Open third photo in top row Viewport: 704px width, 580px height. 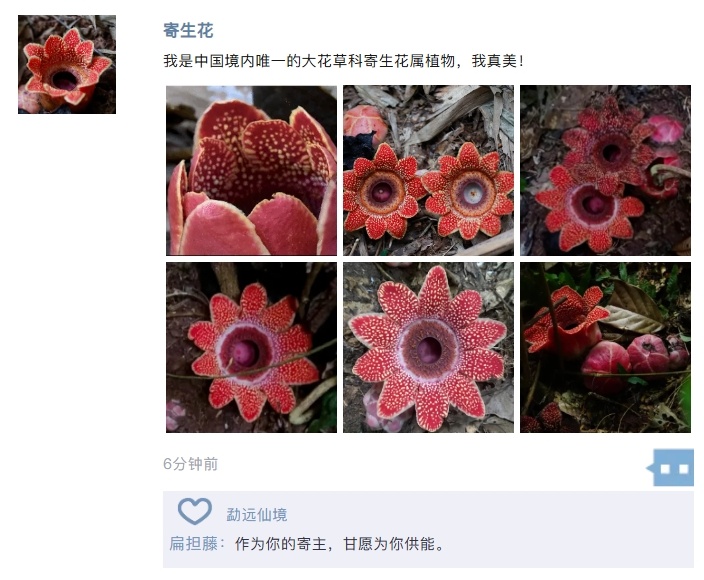tap(605, 171)
